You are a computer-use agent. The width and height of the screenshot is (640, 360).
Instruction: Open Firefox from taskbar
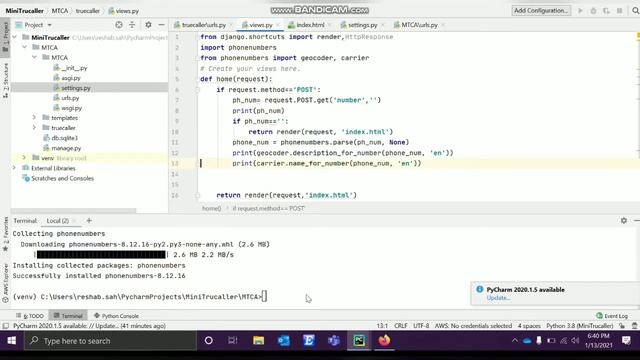click(384, 340)
